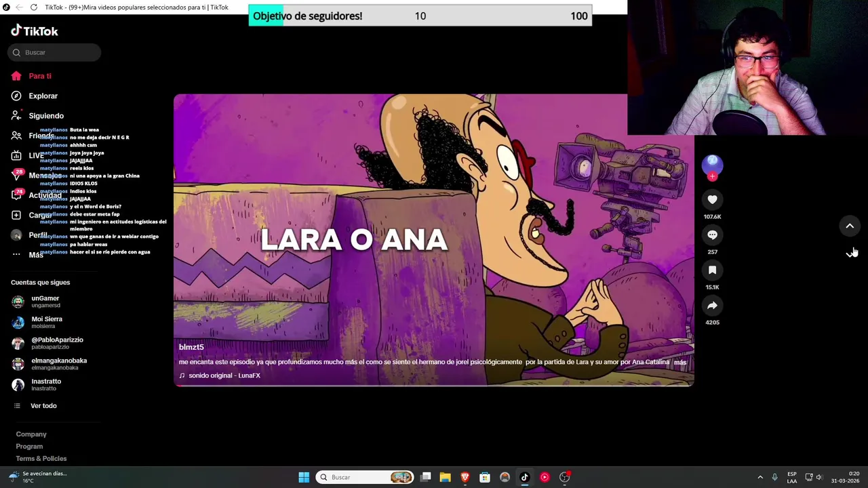Viewport: 868px width, 488px height.
Task: Click the Windows taskbar Buscar box
Action: coord(366,477)
